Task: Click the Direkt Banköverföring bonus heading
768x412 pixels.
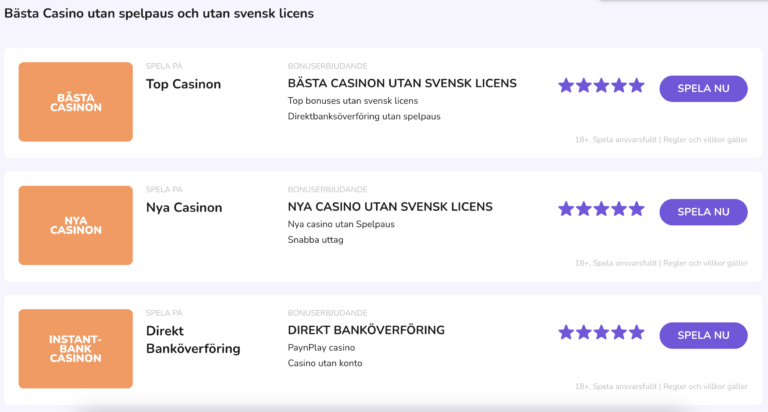Action: [x=366, y=330]
